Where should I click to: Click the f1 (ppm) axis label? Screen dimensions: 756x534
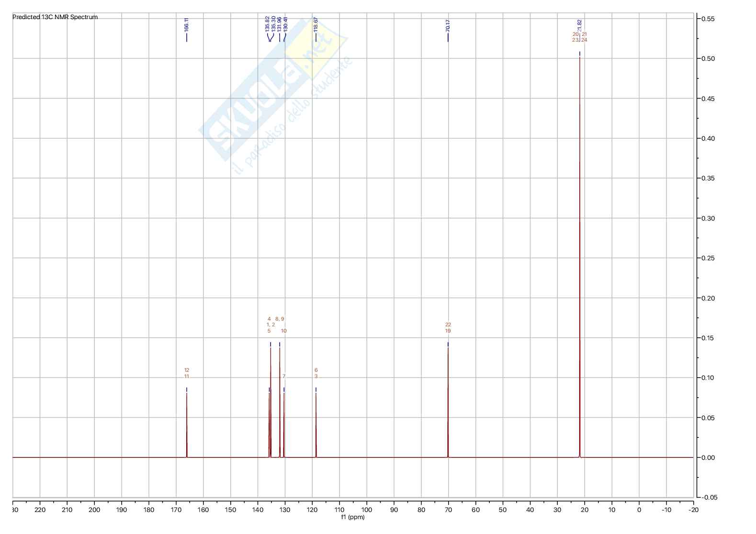tap(353, 517)
